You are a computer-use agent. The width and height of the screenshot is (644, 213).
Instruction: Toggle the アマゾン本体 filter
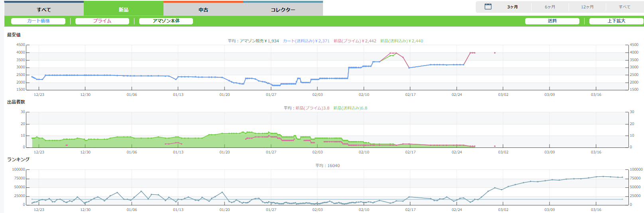[x=166, y=21]
